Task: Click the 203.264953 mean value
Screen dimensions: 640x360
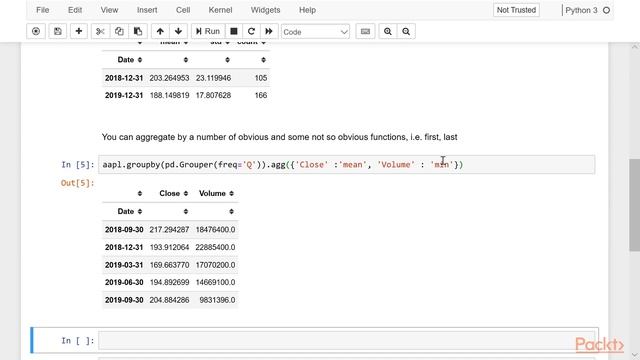Action: pos(169,78)
